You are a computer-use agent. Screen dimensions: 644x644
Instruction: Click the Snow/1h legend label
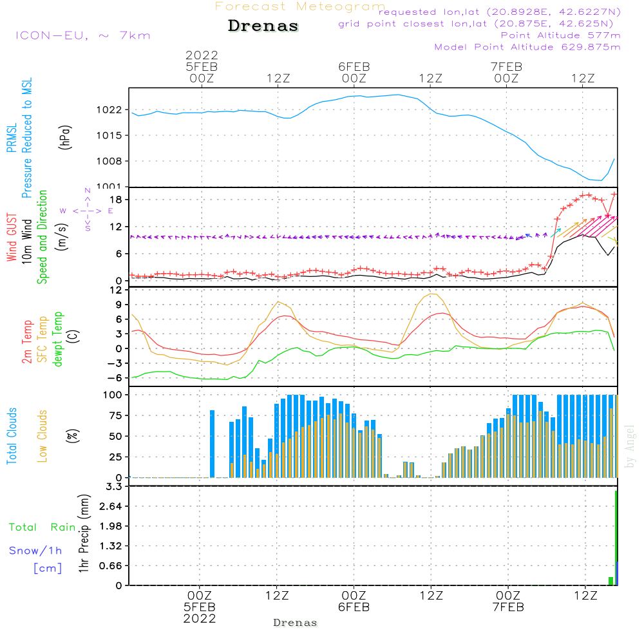click(x=35, y=551)
